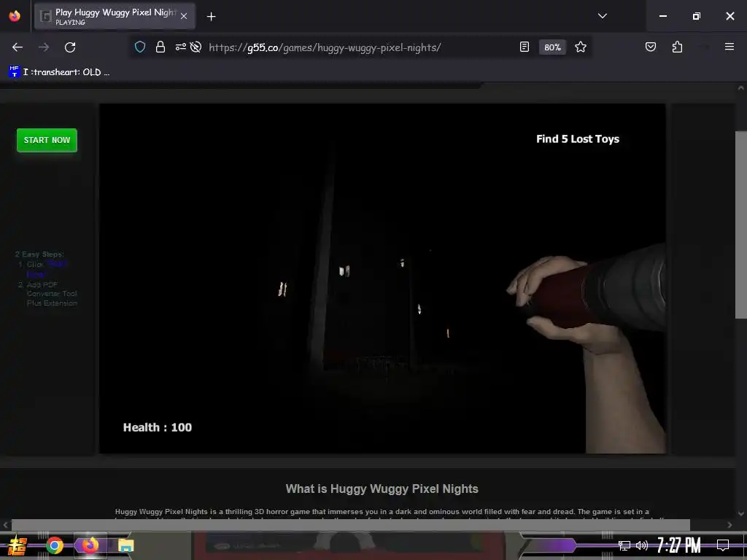Click the green START NOW button
This screenshot has width=747, height=560.
(47, 140)
